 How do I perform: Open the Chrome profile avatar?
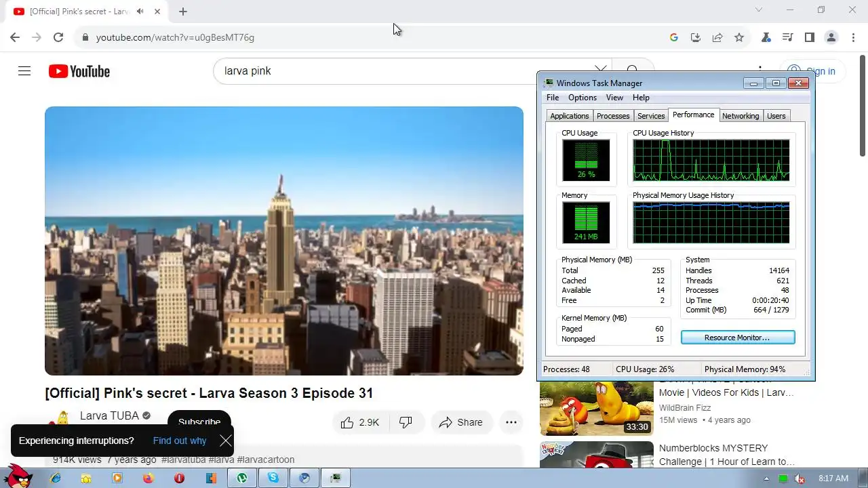click(831, 37)
